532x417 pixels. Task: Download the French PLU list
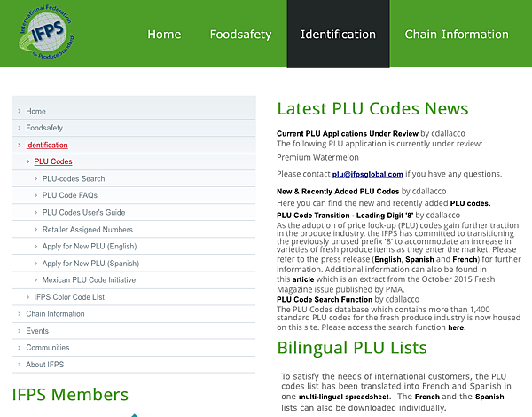[427, 397]
